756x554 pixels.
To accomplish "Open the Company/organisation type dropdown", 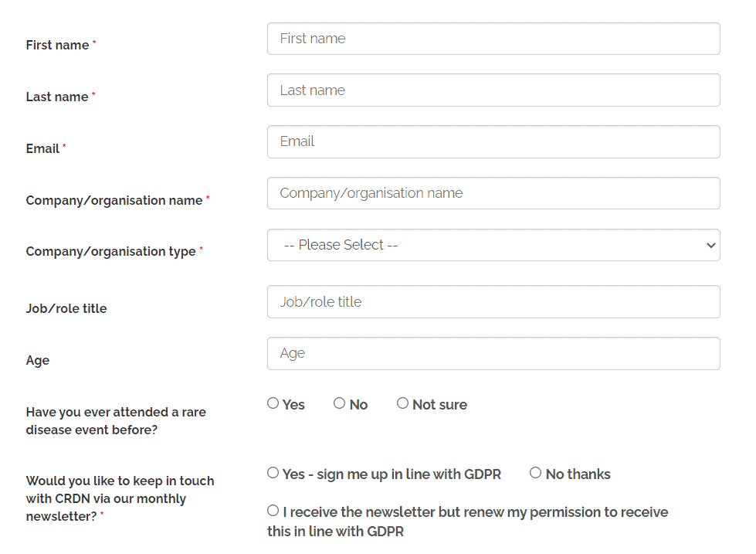I will click(x=493, y=244).
